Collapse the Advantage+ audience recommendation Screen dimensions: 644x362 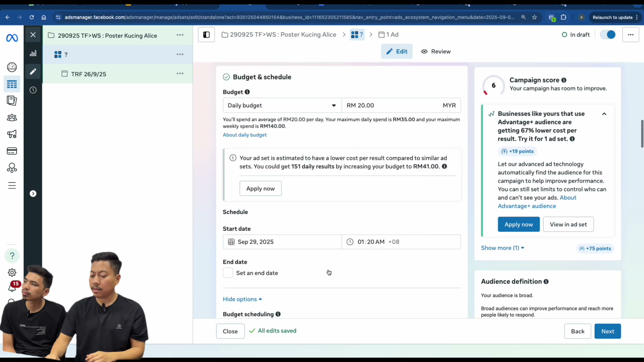[x=604, y=114]
